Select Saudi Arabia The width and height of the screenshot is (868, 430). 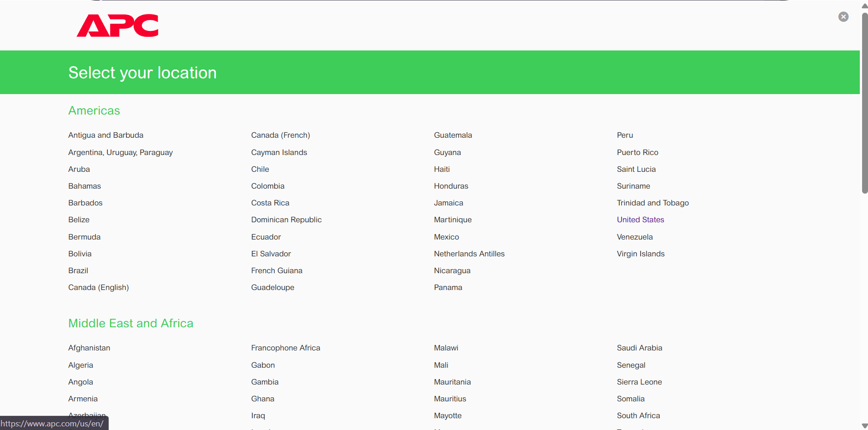(639, 348)
